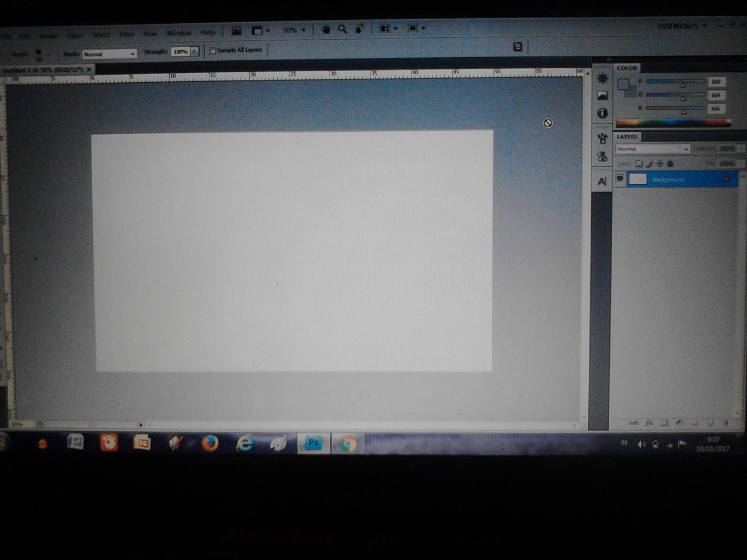747x560 pixels.
Task: Click the options bar panel toggle icon
Action: coord(517,47)
